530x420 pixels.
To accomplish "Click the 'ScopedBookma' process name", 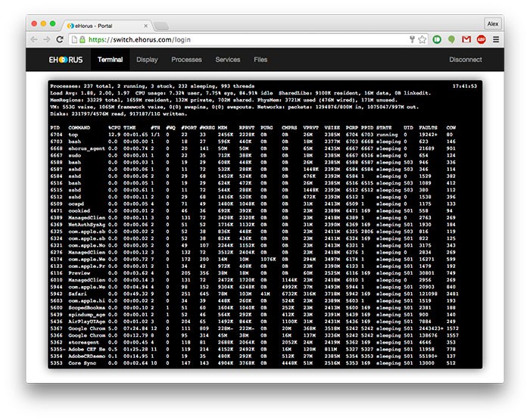I will pos(86,308).
